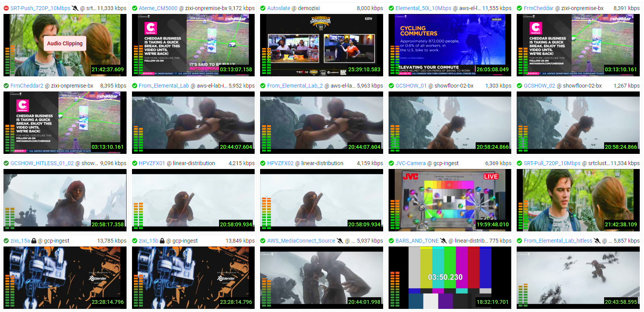Viewport: 644px width, 312px height.
Task: Open the Autoslate stream link
Action: pos(279,8)
